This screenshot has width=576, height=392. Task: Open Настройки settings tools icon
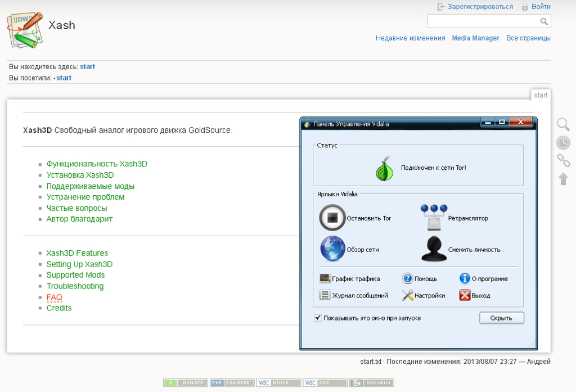click(408, 295)
